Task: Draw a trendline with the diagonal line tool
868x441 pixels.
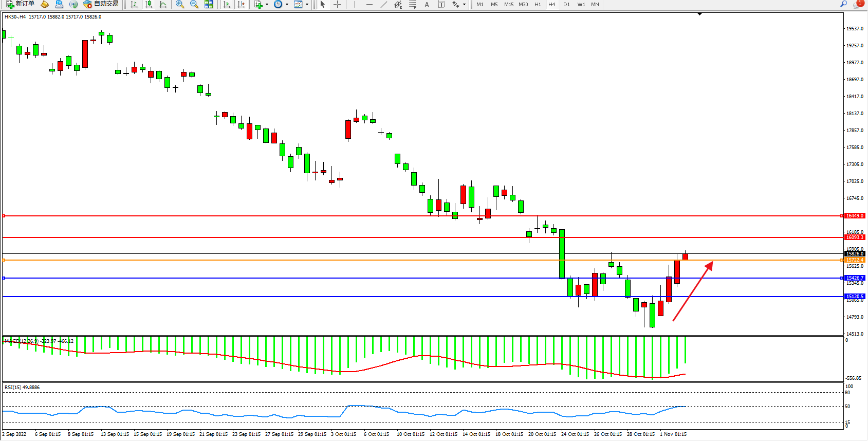Action: click(383, 4)
